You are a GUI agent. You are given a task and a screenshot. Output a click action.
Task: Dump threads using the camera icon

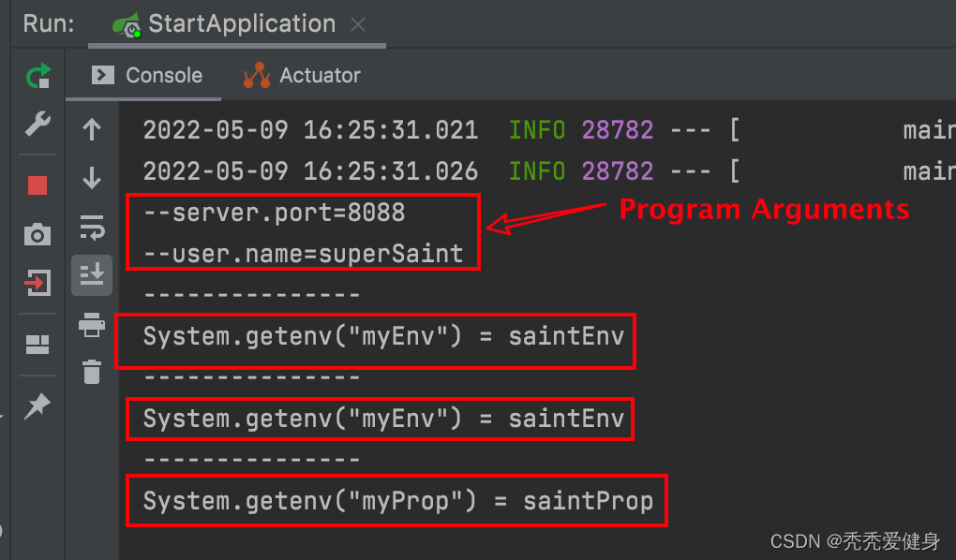pos(37,234)
